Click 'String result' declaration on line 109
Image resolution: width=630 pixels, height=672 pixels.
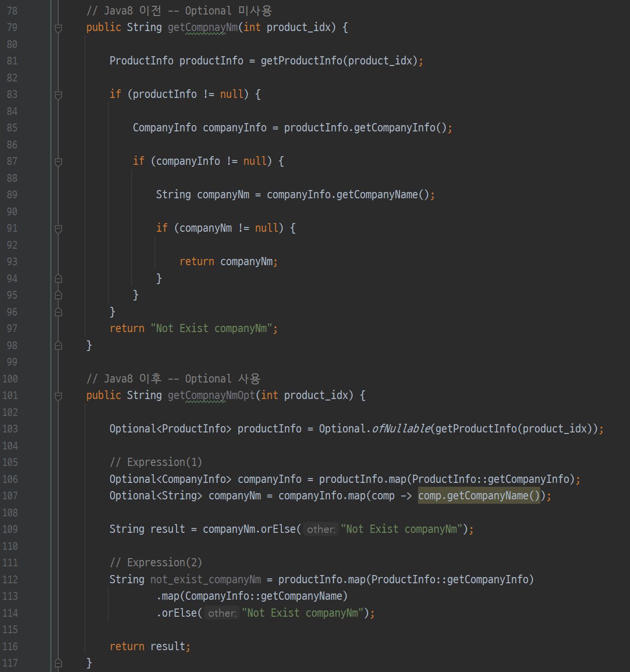tap(147, 529)
